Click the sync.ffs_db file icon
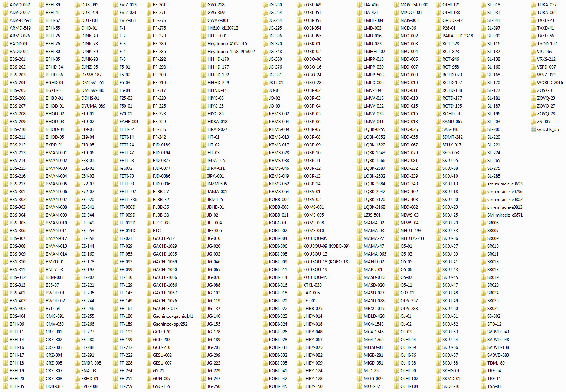Viewport: 566px width, 392px height. click(x=533, y=129)
